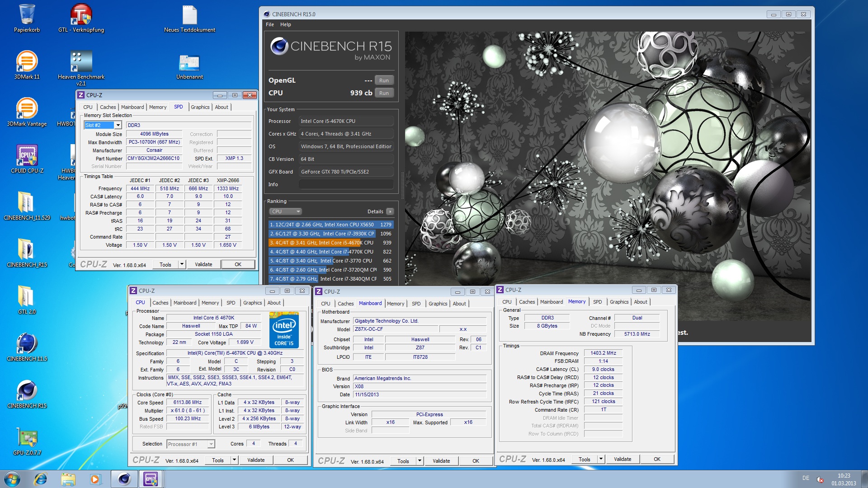The width and height of the screenshot is (868, 488).
Task: Expand the Tools arrow in CPU-Z CPU window
Action: pos(234,460)
